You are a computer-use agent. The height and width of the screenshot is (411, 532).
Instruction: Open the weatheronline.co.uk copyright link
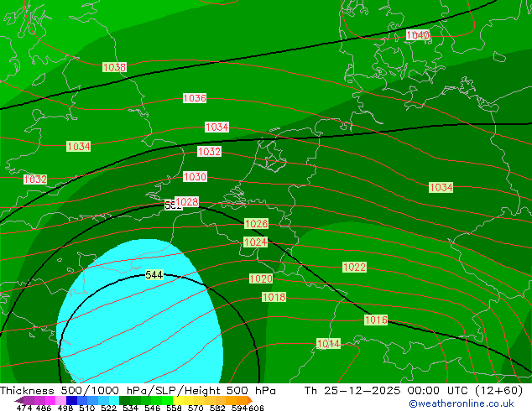point(461,403)
